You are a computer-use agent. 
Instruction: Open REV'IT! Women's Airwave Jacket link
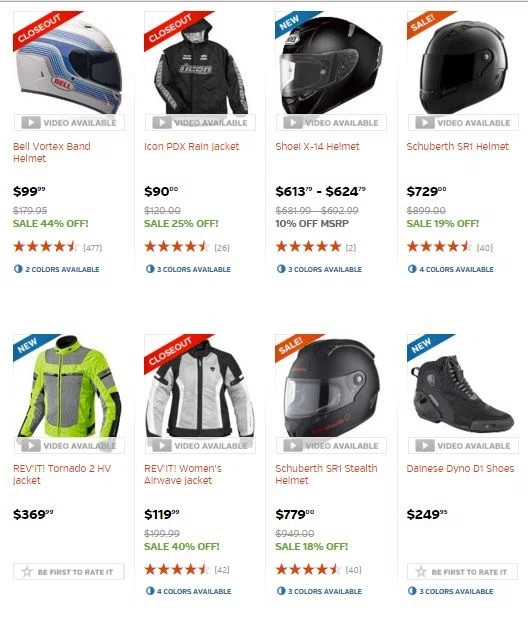pos(183,474)
